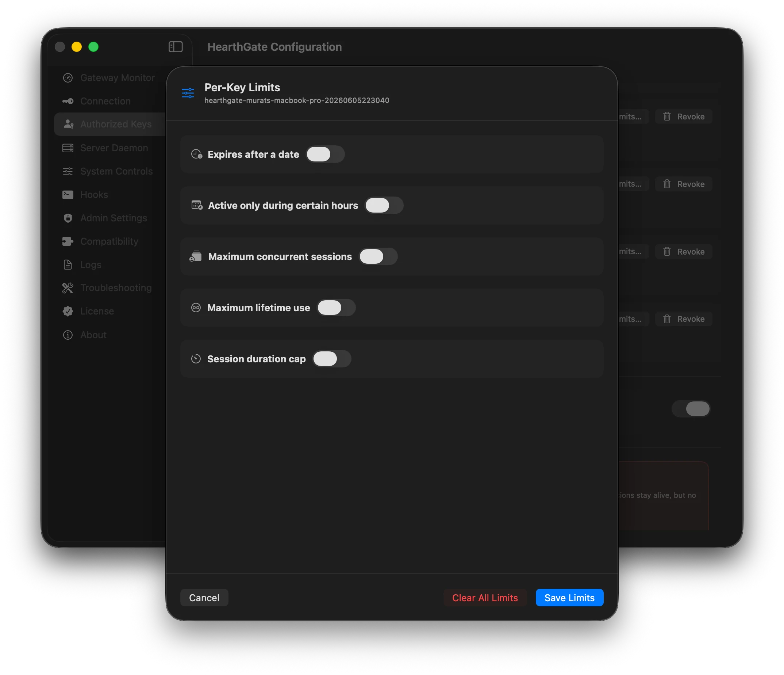Click the calendar icon beside Active only during certain hours
Viewport: 784px width, 675px height.
(x=197, y=205)
